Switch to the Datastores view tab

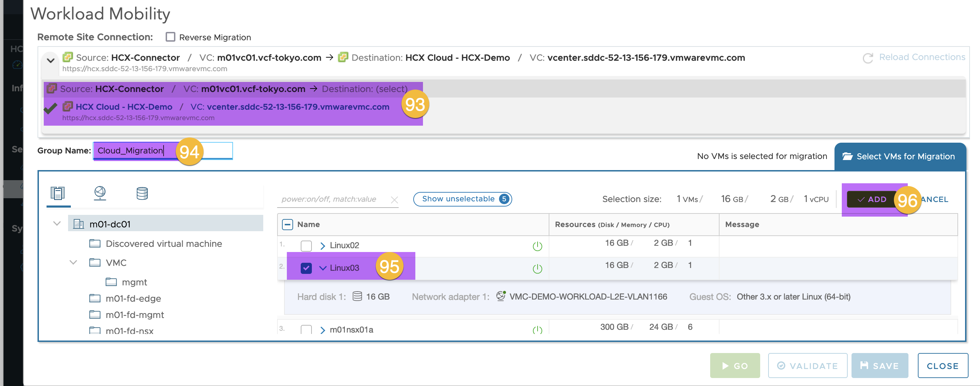click(142, 193)
